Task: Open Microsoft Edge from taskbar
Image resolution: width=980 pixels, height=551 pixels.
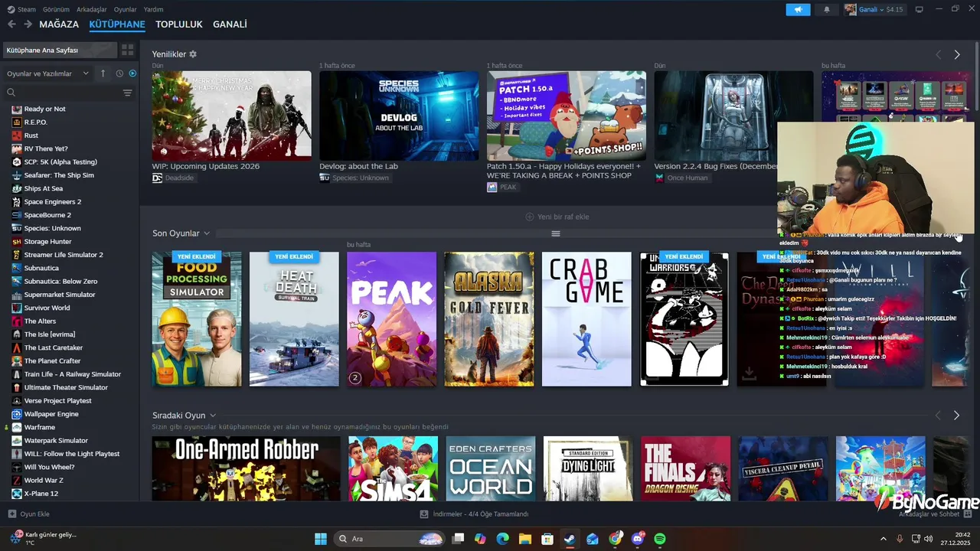Action: point(502,539)
